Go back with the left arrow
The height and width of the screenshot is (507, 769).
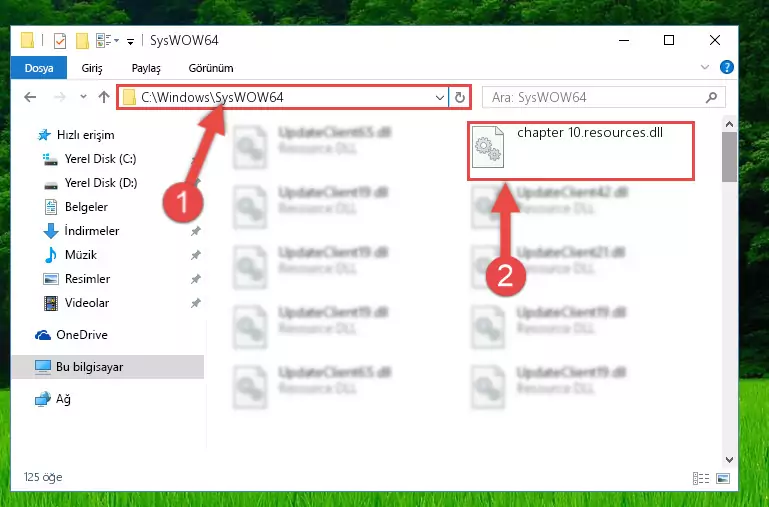30,97
